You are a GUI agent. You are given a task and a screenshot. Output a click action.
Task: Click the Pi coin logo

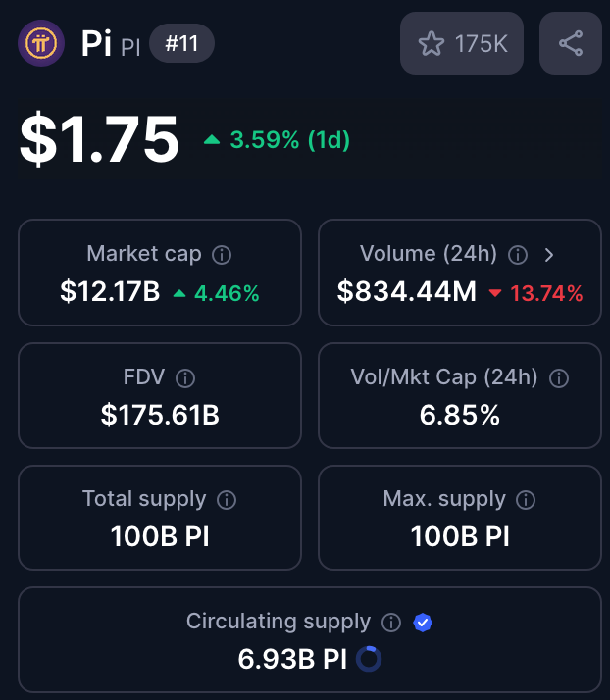point(41,43)
